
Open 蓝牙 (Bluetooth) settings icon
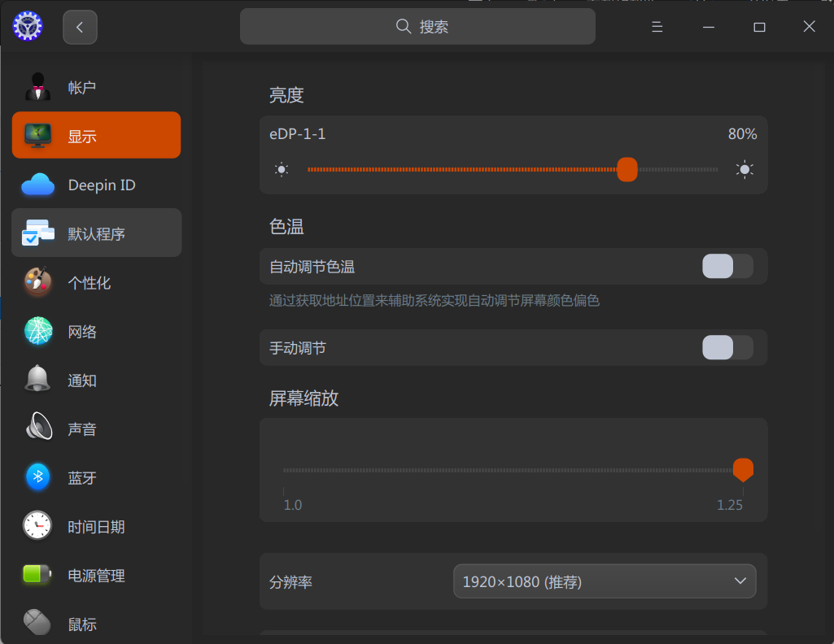pyautogui.click(x=36, y=477)
